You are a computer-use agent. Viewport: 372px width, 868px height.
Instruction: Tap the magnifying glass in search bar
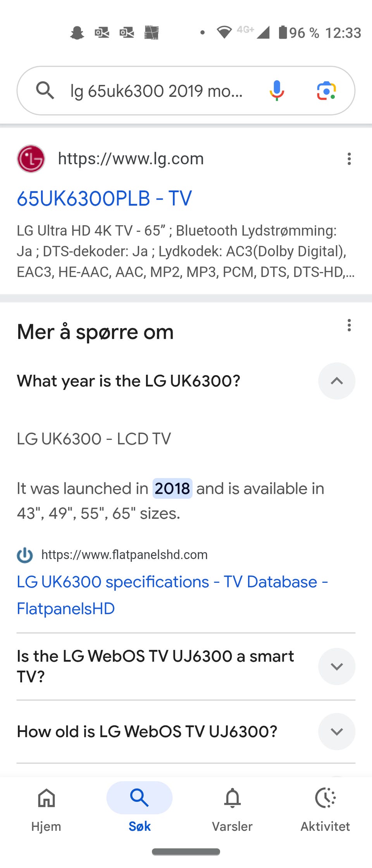(x=45, y=91)
